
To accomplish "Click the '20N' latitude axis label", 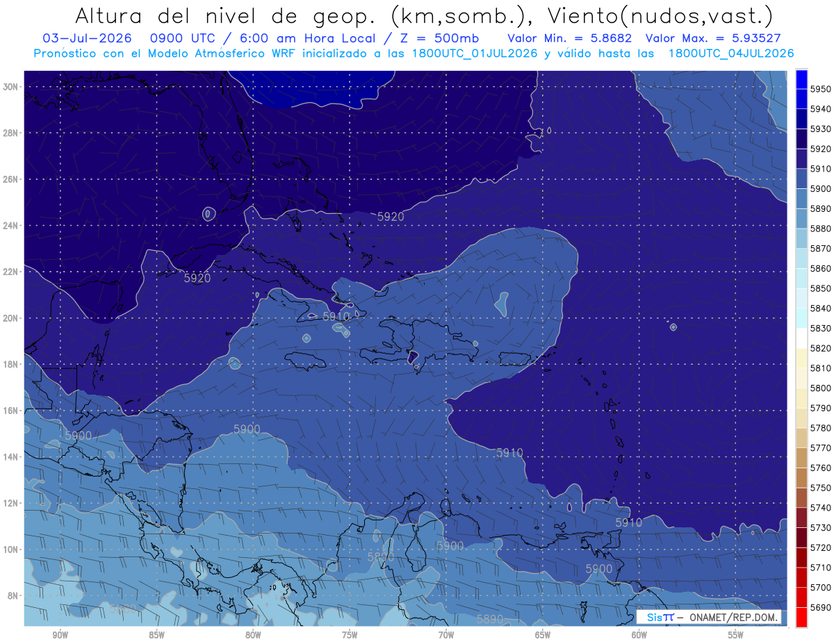I will [x=10, y=318].
